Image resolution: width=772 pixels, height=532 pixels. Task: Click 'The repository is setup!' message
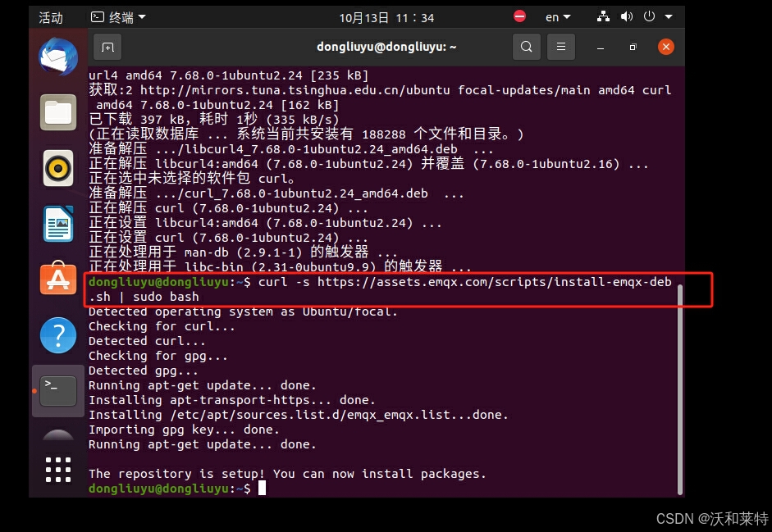coord(287,474)
